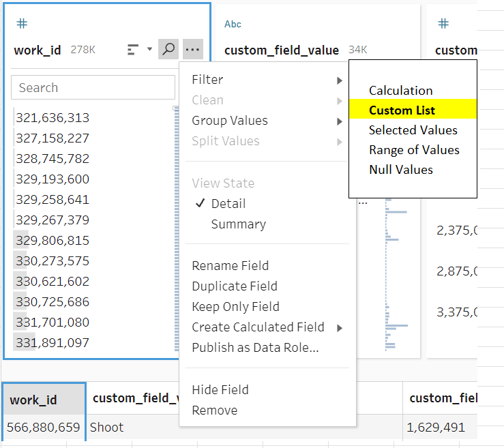Screen dimensions: 504x448
Task: Click the number data type icon above work_id
Action: [x=22, y=24]
